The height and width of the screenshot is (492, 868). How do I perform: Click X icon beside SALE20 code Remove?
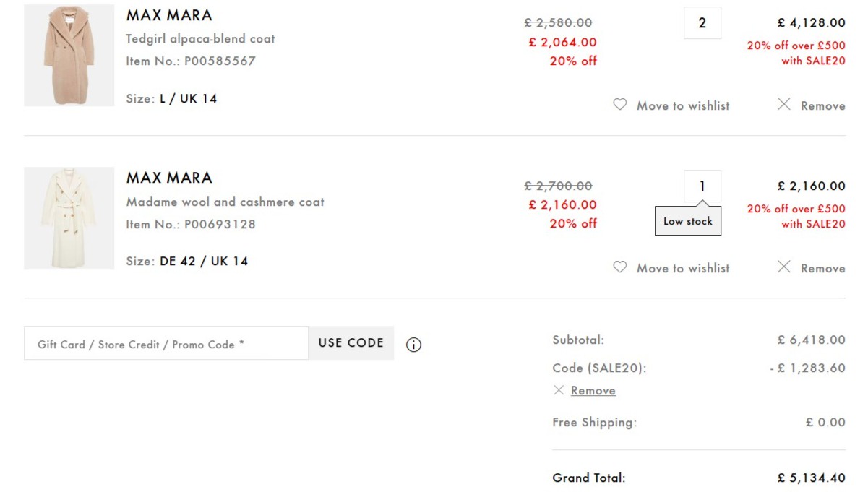559,390
